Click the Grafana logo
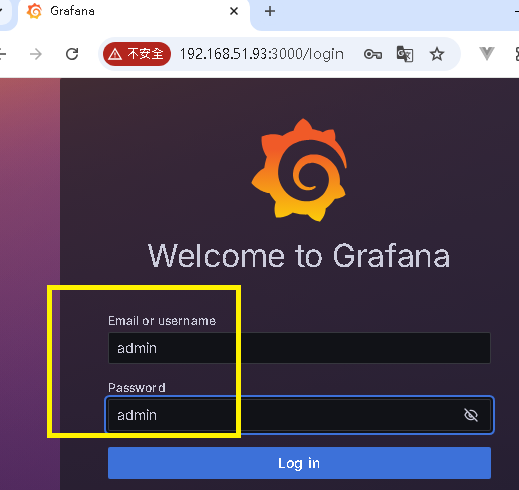Viewport: 519px width, 490px height. tap(299, 170)
